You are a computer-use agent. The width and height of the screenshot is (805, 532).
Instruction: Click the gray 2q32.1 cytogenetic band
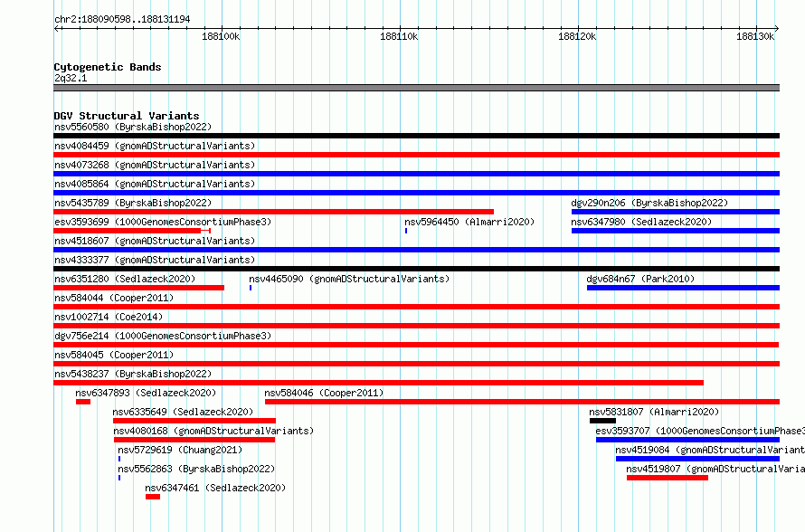[416, 88]
